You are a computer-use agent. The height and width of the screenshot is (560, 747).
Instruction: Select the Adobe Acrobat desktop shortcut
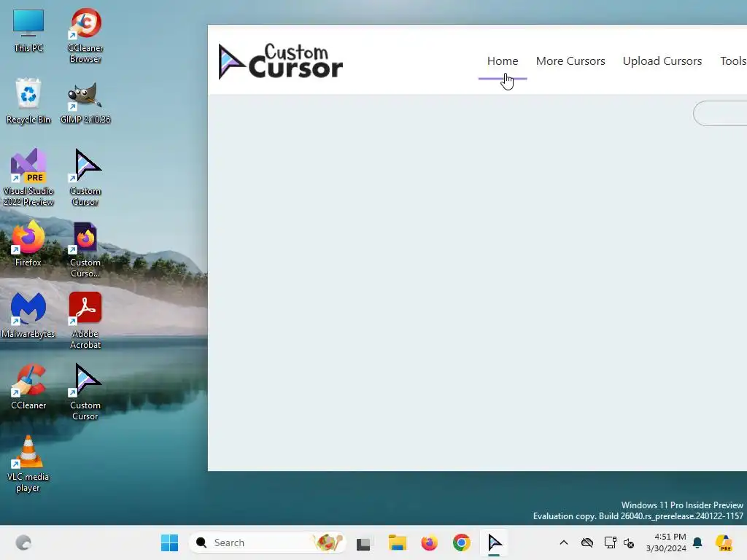[85, 321]
